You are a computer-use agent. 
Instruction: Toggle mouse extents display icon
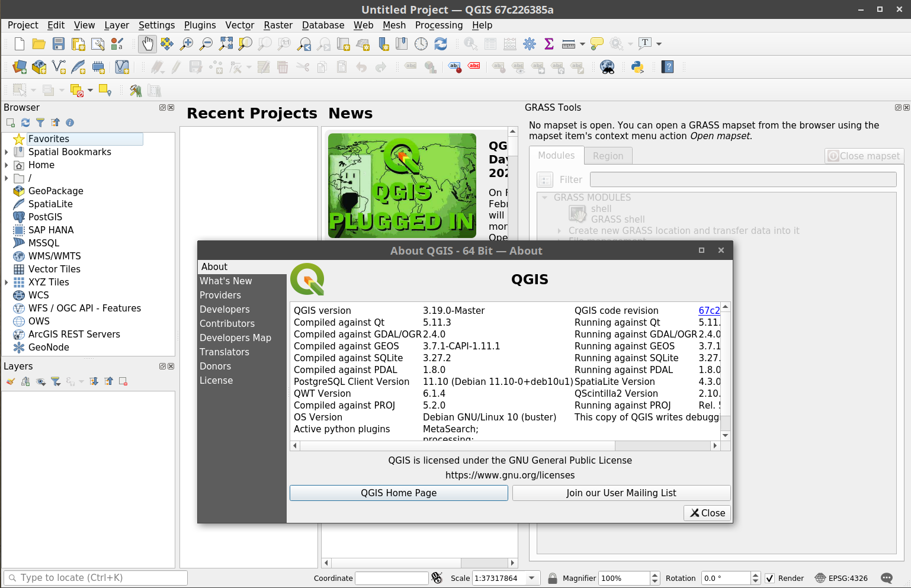tap(437, 578)
